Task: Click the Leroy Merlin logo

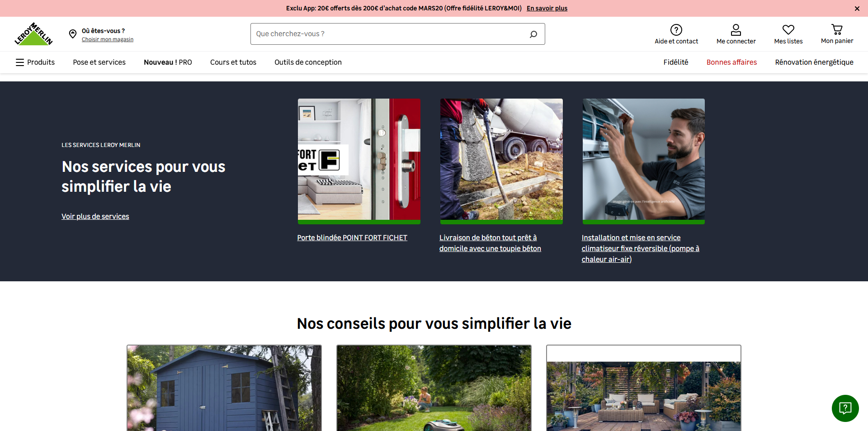Action: coord(33,34)
